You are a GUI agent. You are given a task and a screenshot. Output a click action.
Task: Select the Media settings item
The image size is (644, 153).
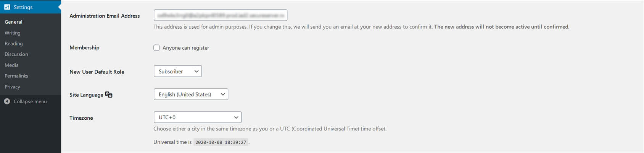(x=11, y=65)
